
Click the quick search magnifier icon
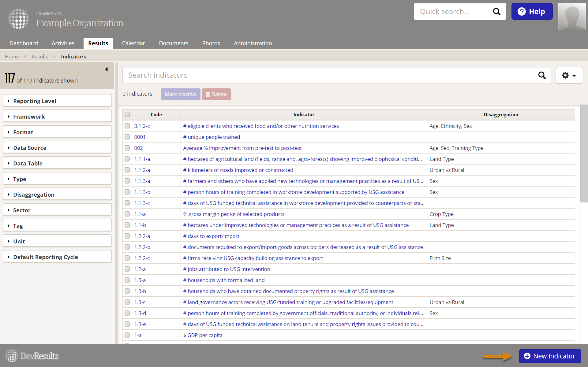coord(496,12)
